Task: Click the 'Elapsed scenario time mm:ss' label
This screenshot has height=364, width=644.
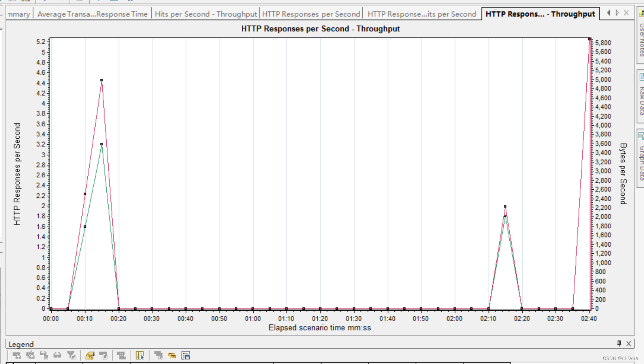Action: tap(320, 328)
